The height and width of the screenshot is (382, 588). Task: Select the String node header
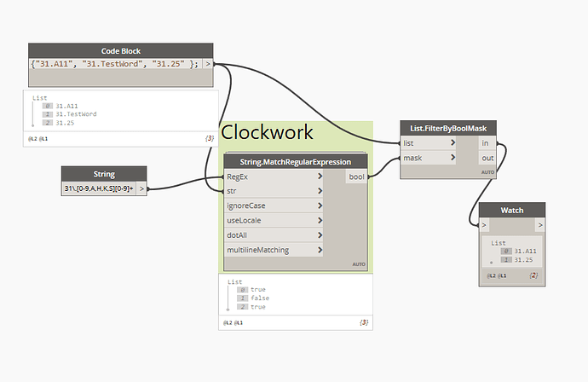[x=104, y=174]
